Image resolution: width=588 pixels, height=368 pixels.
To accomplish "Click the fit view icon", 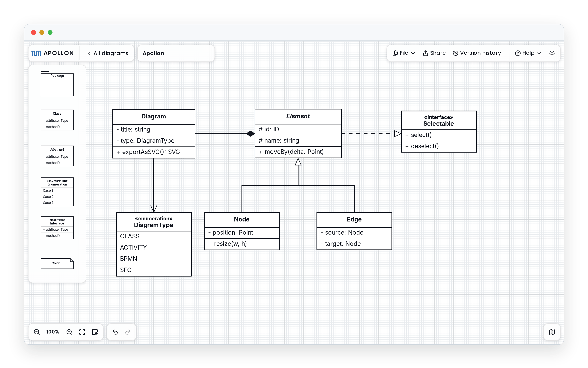I will (x=82, y=332).
